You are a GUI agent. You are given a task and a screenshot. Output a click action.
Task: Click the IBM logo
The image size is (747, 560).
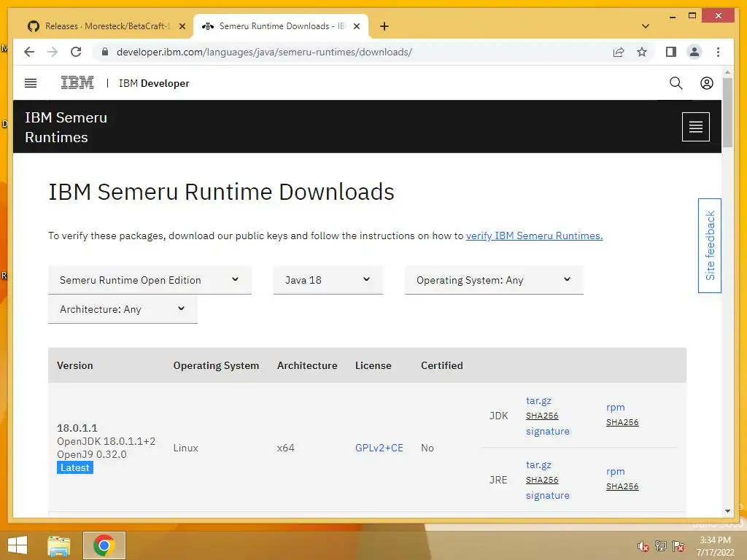[77, 83]
